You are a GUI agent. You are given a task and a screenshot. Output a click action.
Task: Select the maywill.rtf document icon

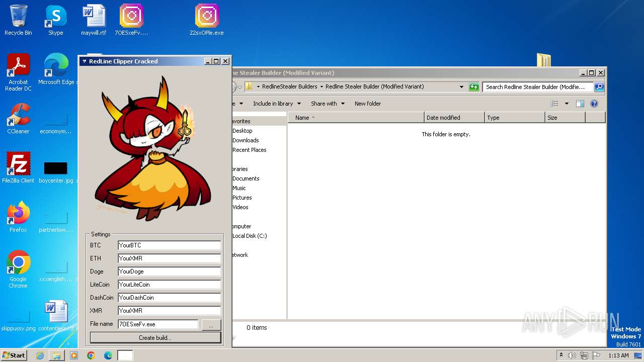click(x=94, y=20)
